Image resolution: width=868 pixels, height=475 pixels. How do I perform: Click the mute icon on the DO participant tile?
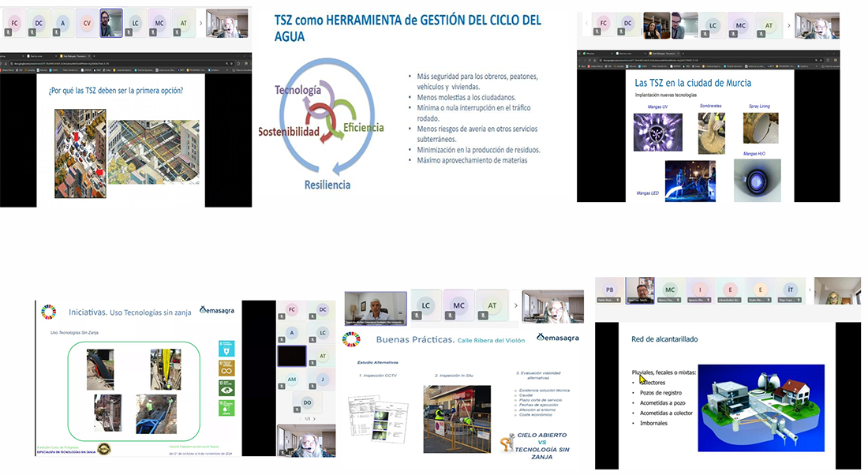296,410
